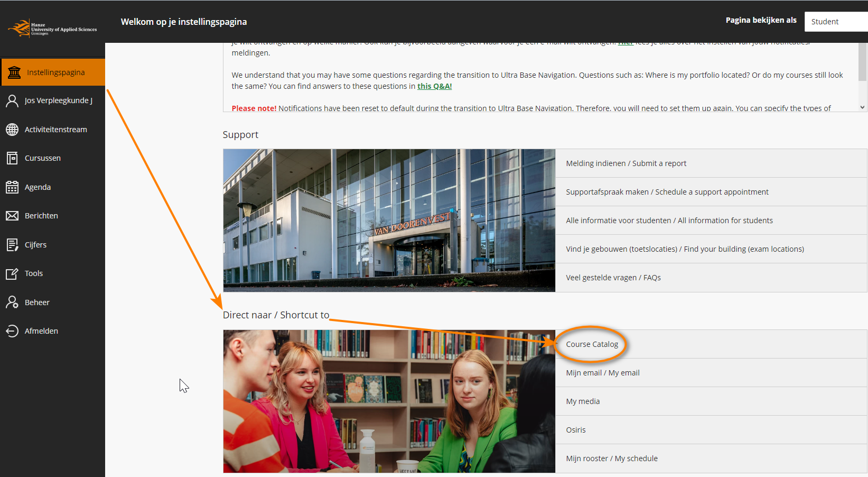Open Melding indienen / Submit a report
The width and height of the screenshot is (868, 477).
coord(711,163)
